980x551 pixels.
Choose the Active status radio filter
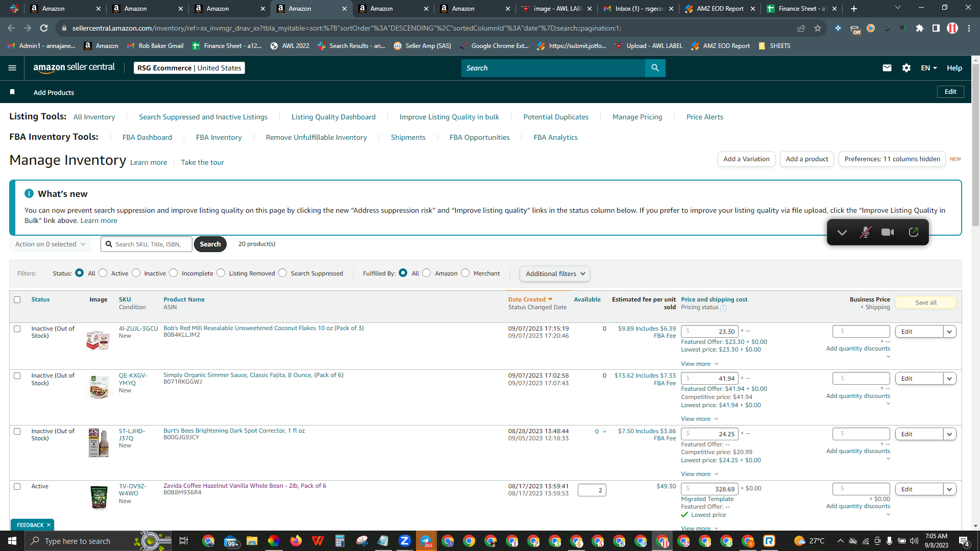(x=103, y=273)
